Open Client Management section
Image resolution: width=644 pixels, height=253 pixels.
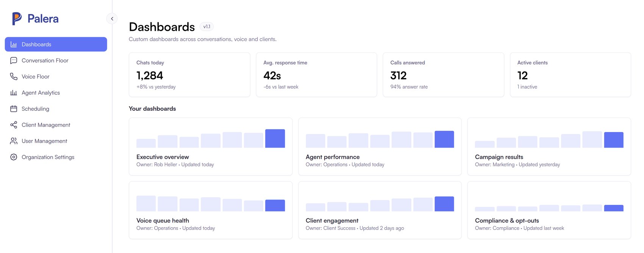click(56, 125)
